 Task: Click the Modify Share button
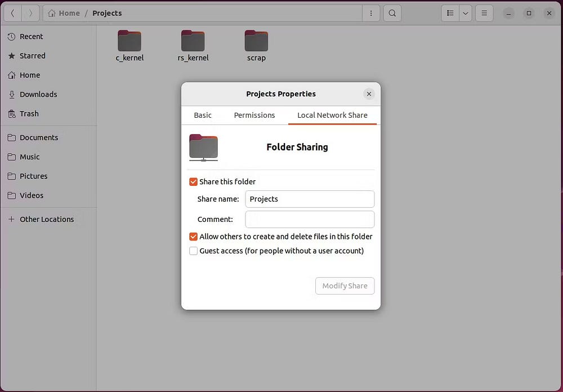pos(345,286)
